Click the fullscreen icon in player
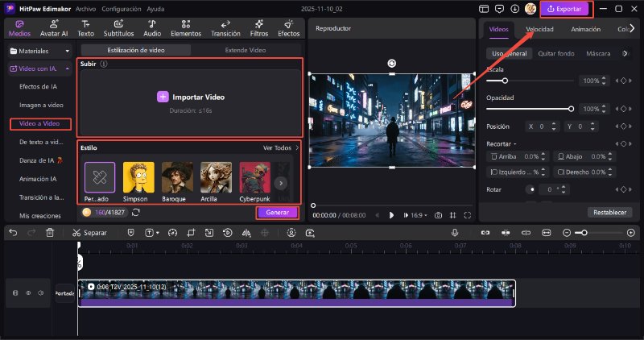 [x=468, y=215]
